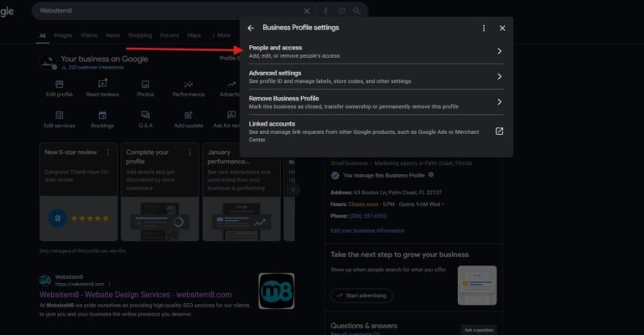Viewport: 644px width, 335px height.
Task: Go back from Business Profile settings
Action: [251, 28]
